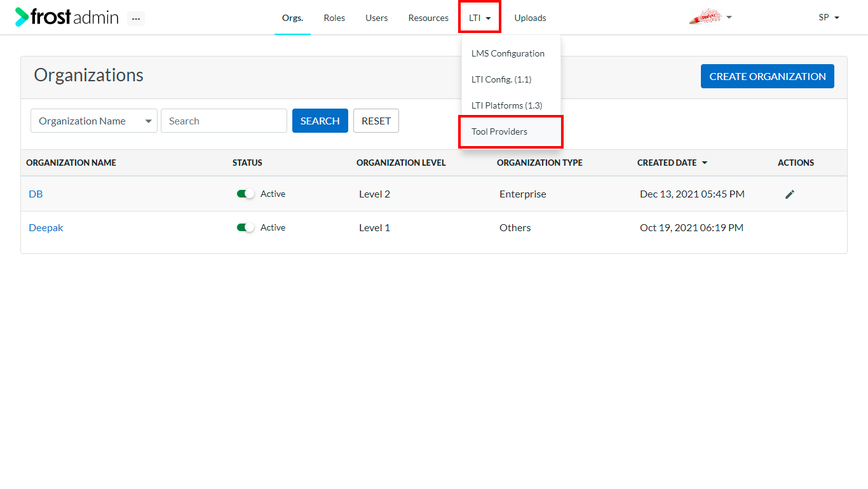Click the ACTIONS column header

796,163
